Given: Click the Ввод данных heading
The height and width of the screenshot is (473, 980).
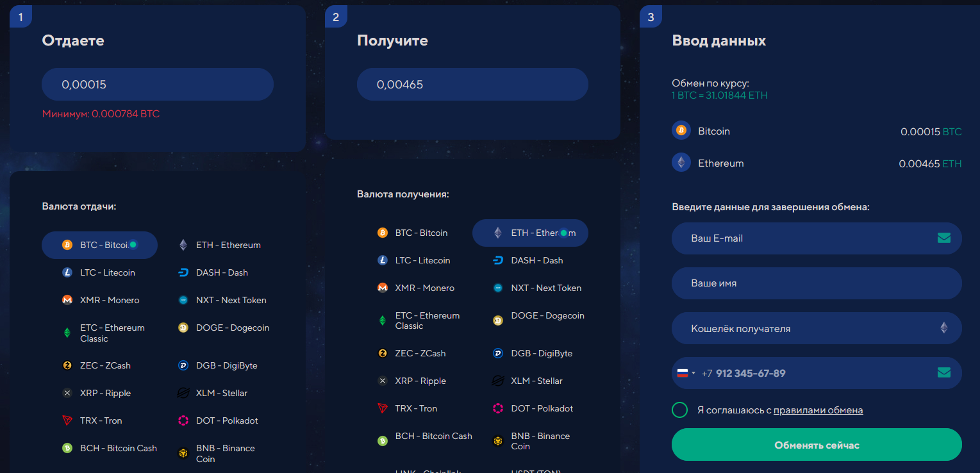Looking at the screenshot, I should pos(718,40).
